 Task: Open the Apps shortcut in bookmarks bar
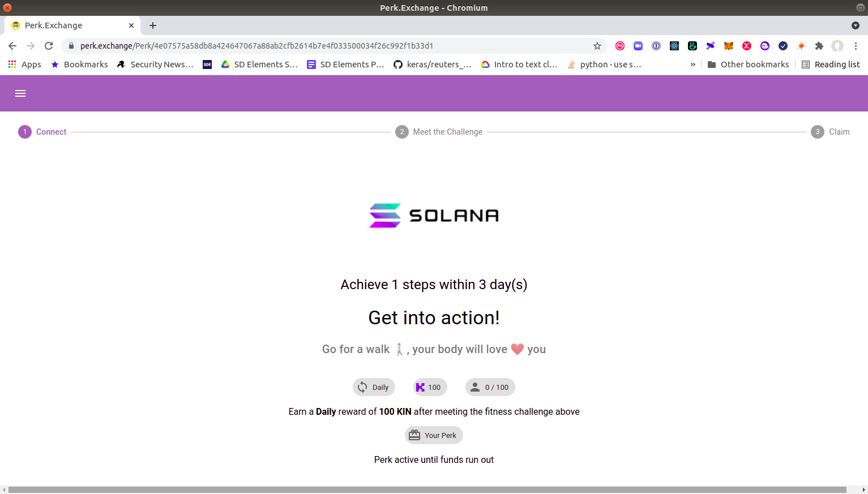pos(25,65)
